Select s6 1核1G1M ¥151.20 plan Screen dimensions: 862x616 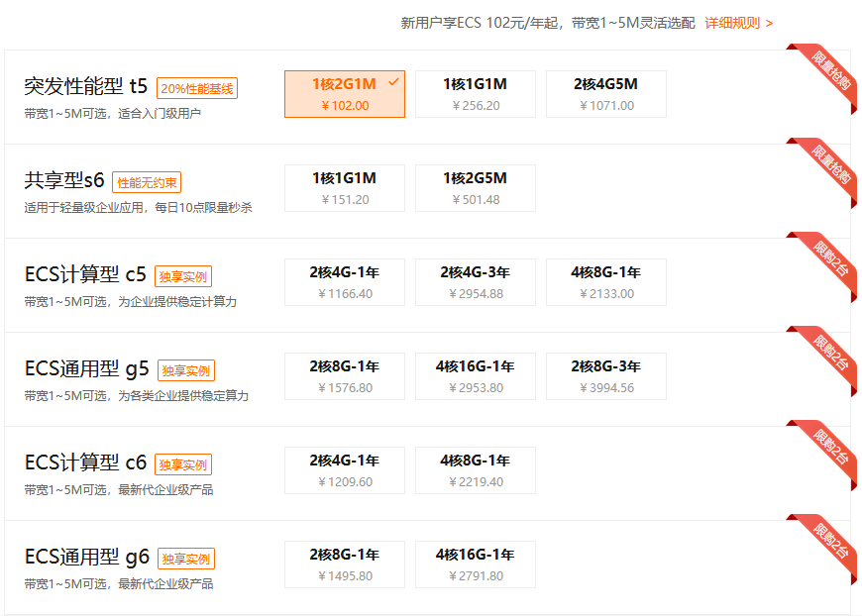click(x=344, y=188)
